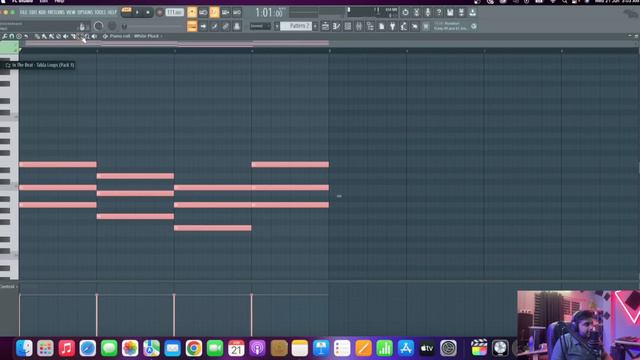Image resolution: width=640 pixels, height=360 pixels.
Task: Open the piano roll stamp tool
Action: point(19,36)
